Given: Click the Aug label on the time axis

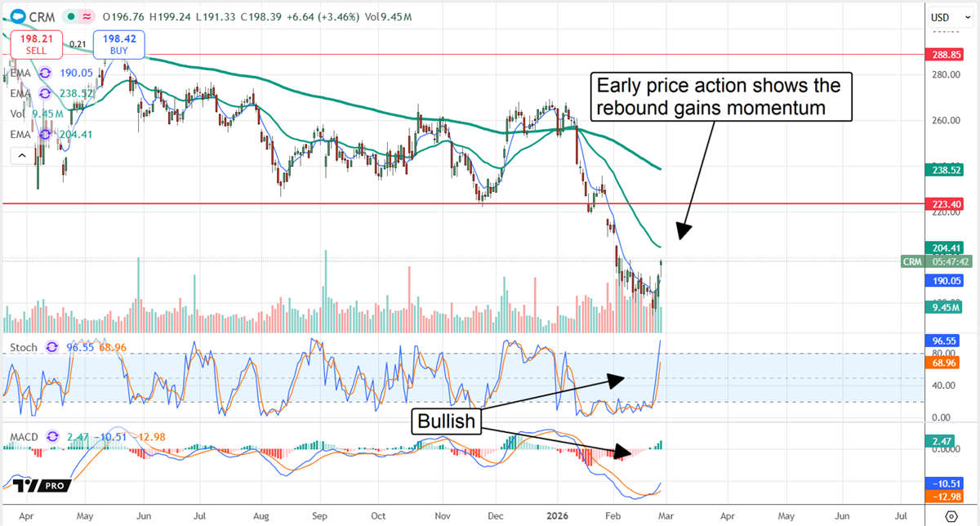Looking at the screenshot, I should pos(261,517).
